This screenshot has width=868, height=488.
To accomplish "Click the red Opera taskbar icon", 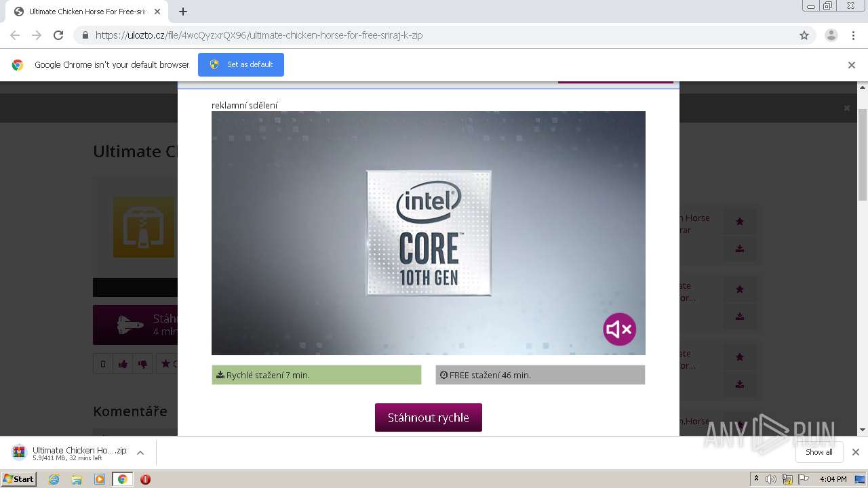I will pyautogui.click(x=145, y=479).
